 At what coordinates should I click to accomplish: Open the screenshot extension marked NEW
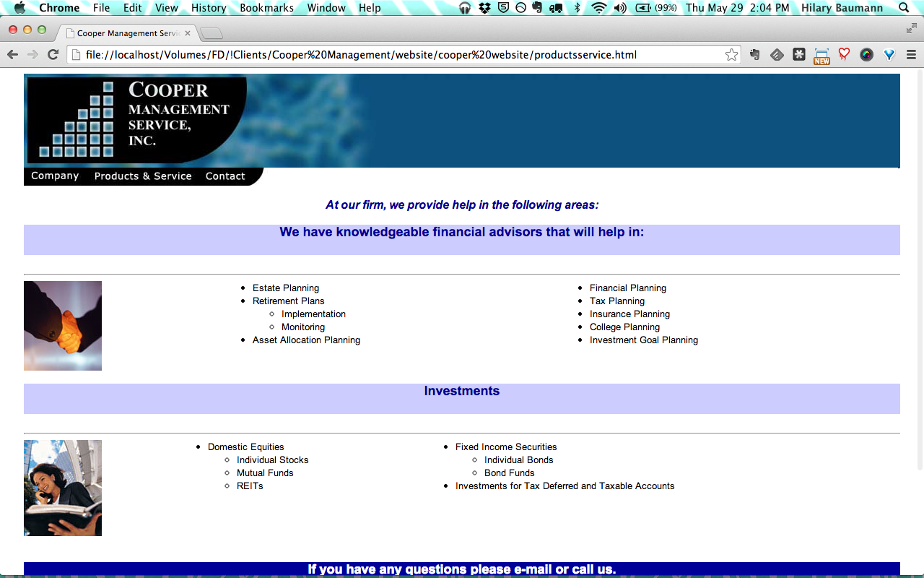pos(821,56)
